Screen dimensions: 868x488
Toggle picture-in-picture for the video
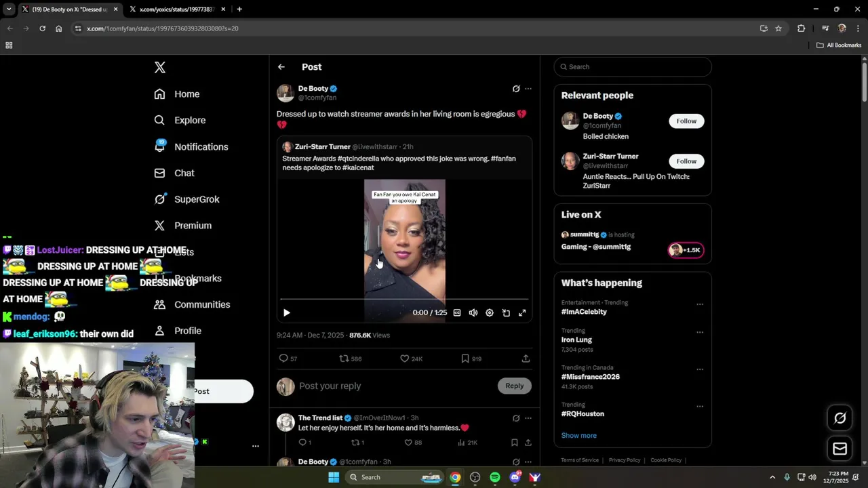(506, 312)
